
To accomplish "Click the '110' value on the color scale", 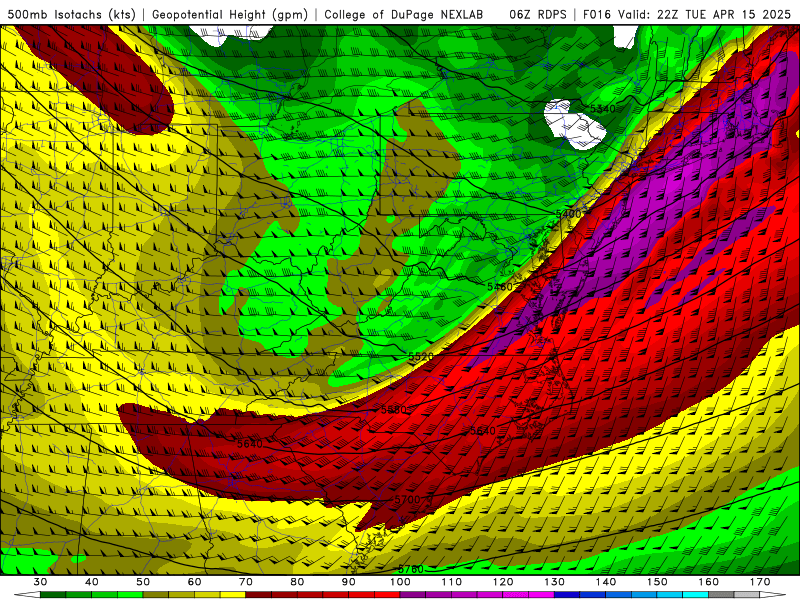I will point(452,582).
